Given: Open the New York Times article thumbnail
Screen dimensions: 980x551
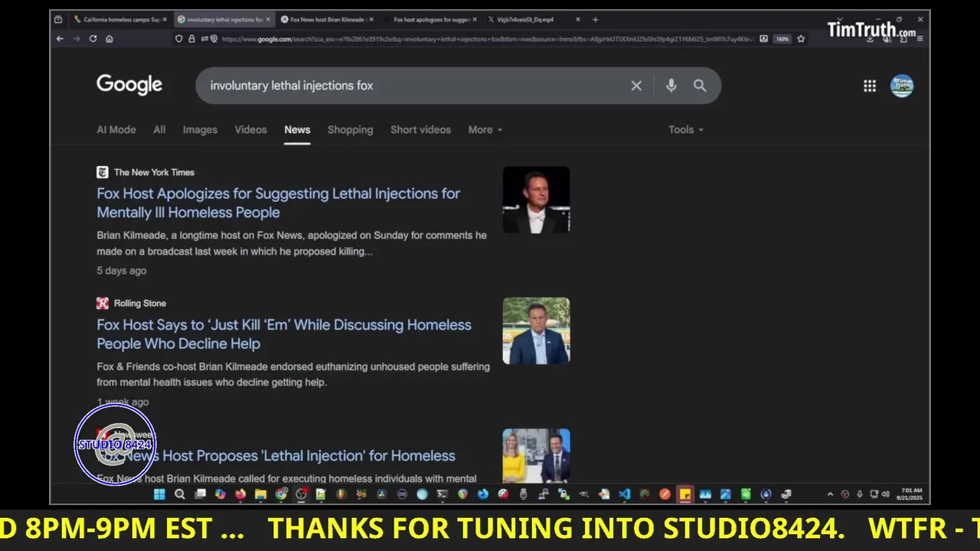Looking at the screenshot, I should (x=536, y=200).
